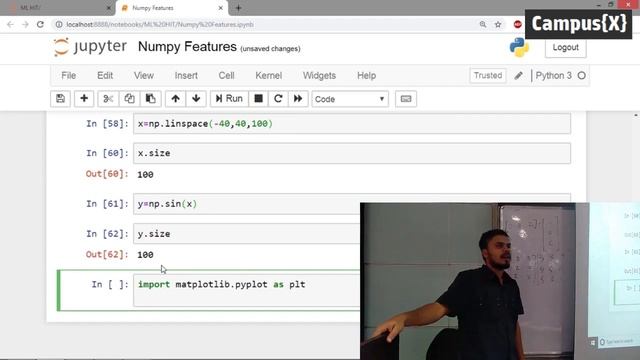The width and height of the screenshot is (640, 360).
Task: Bookmark this page with star icon
Action: tap(498, 24)
